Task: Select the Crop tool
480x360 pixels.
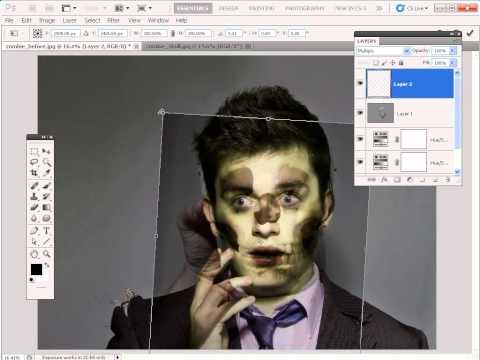Action: 34,173
